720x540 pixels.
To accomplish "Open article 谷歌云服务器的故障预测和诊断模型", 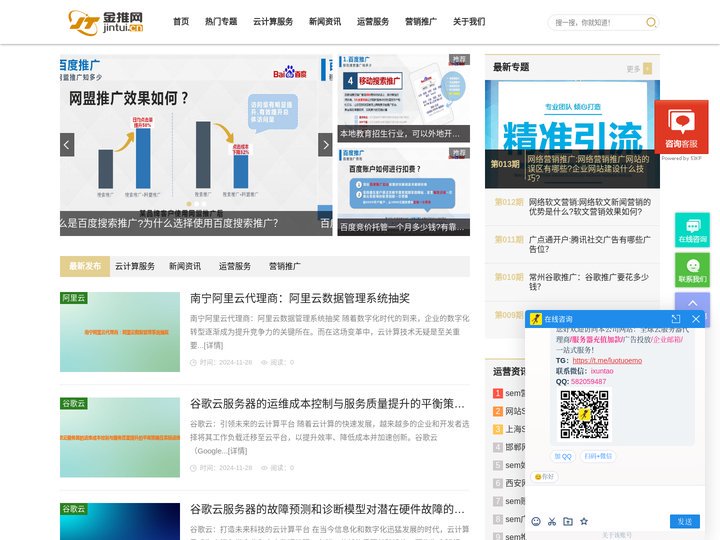I will pyautogui.click(x=327, y=509).
